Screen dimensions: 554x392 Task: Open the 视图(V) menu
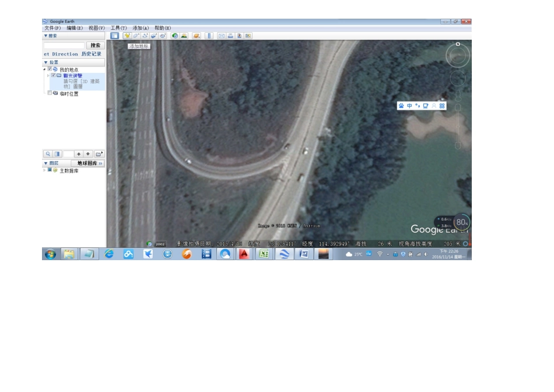(x=96, y=28)
